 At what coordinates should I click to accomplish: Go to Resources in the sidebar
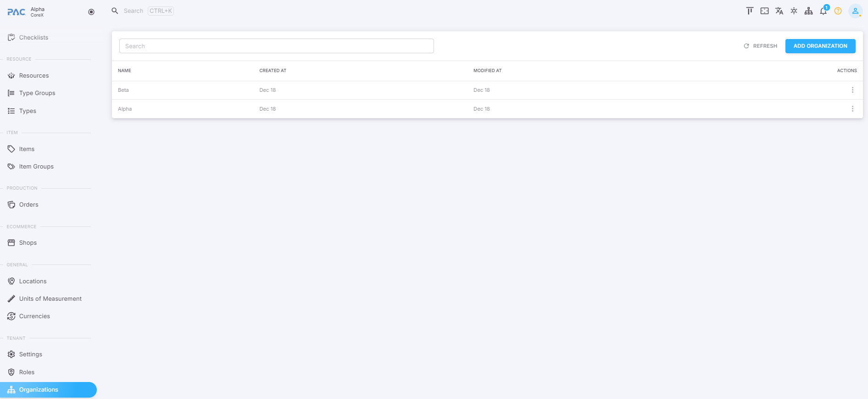tap(34, 76)
